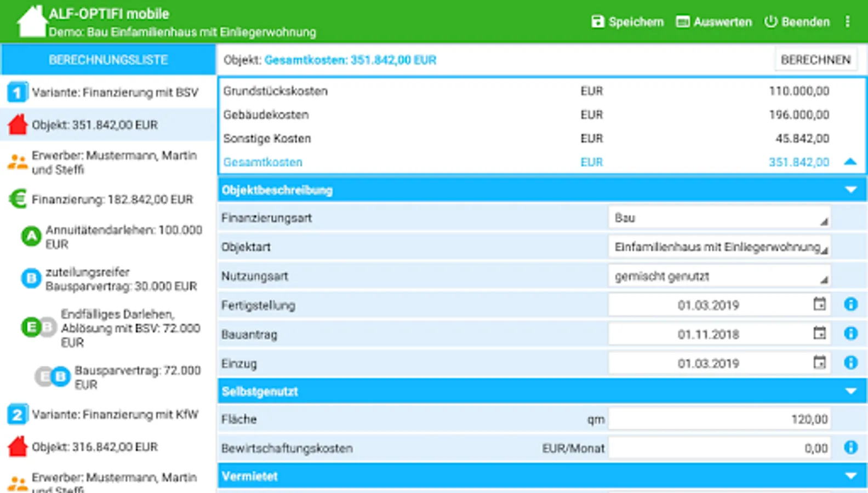Click the Auswerten label in toolbar
The width and height of the screenshot is (868, 493).
point(722,22)
